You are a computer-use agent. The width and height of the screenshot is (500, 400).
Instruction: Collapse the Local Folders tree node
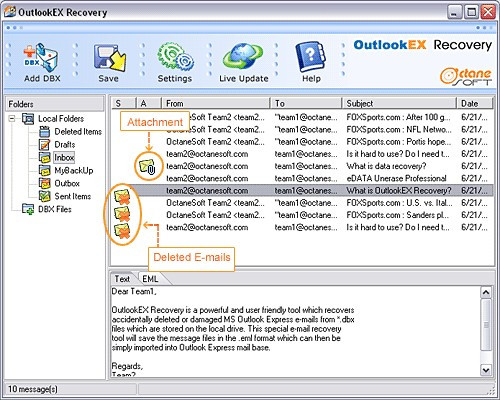(x=12, y=119)
